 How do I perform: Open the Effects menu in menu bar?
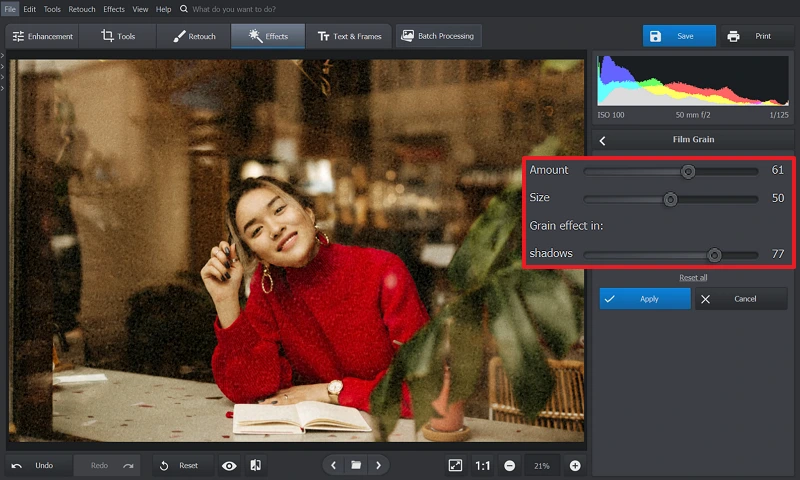pyautogui.click(x=114, y=9)
